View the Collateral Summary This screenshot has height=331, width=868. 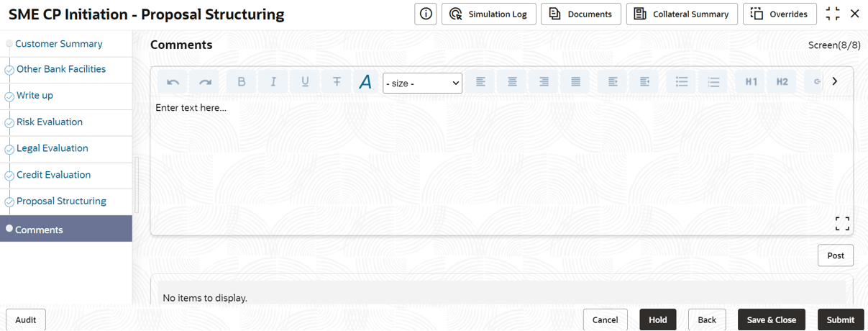click(682, 14)
